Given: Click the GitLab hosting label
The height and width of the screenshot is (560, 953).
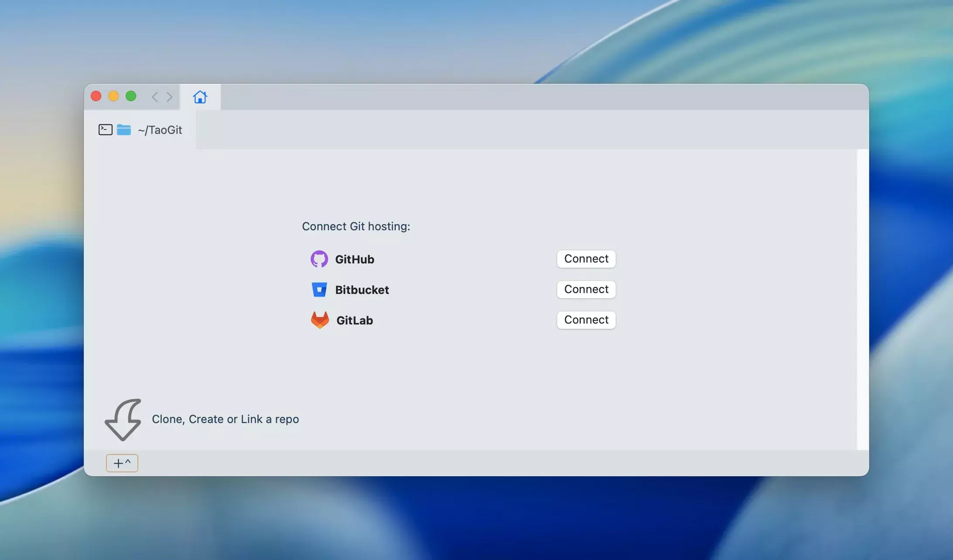Looking at the screenshot, I should (x=354, y=320).
